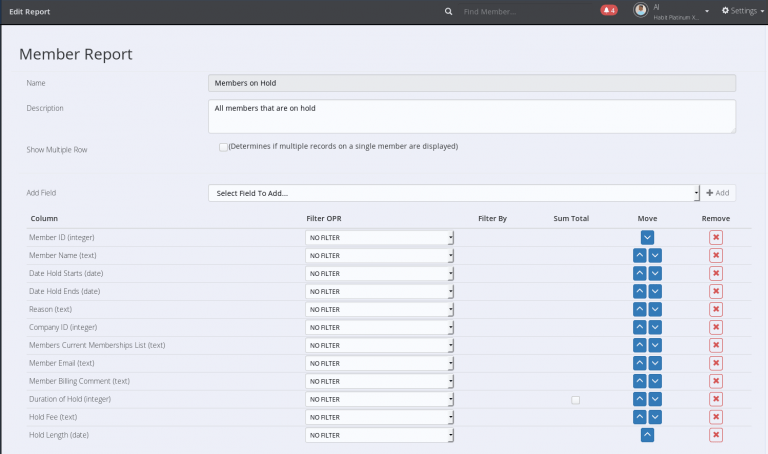Focus the Find Member search field
Viewport: 768px width, 454px height.
click(x=524, y=12)
